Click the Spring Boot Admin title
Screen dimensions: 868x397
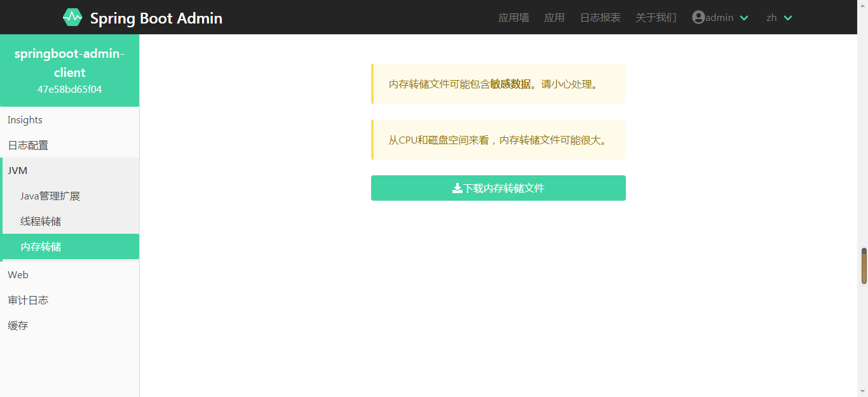156,18
